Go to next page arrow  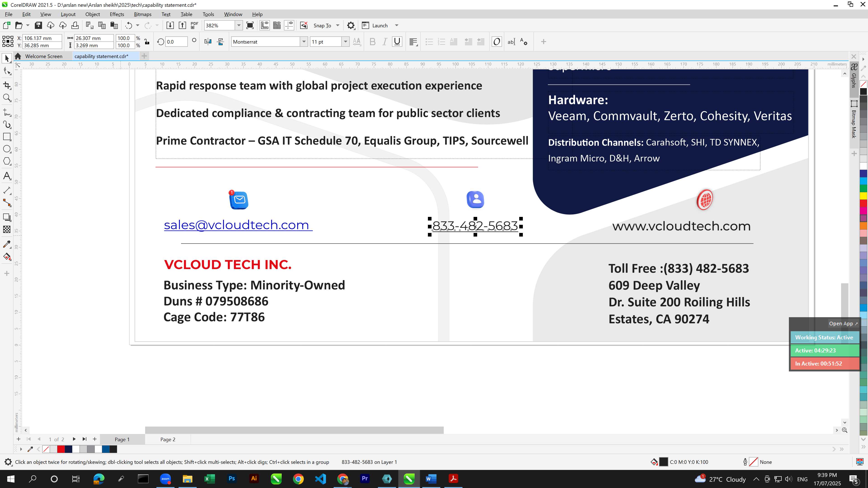(x=74, y=439)
